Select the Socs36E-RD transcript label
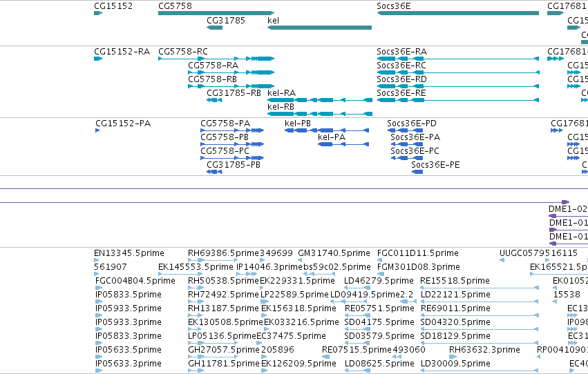The width and height of the screenshot is (588, 374). 402,79
